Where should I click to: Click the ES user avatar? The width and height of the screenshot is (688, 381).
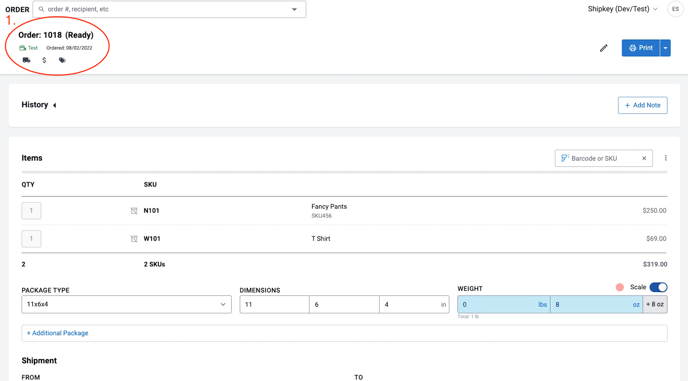[675, 9]
